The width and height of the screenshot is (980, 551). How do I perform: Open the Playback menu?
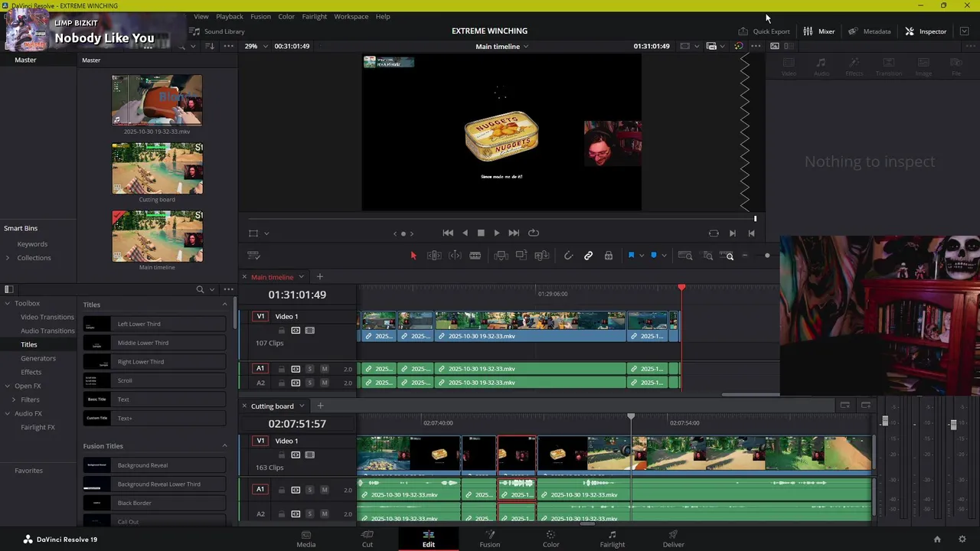pos(229,16)
